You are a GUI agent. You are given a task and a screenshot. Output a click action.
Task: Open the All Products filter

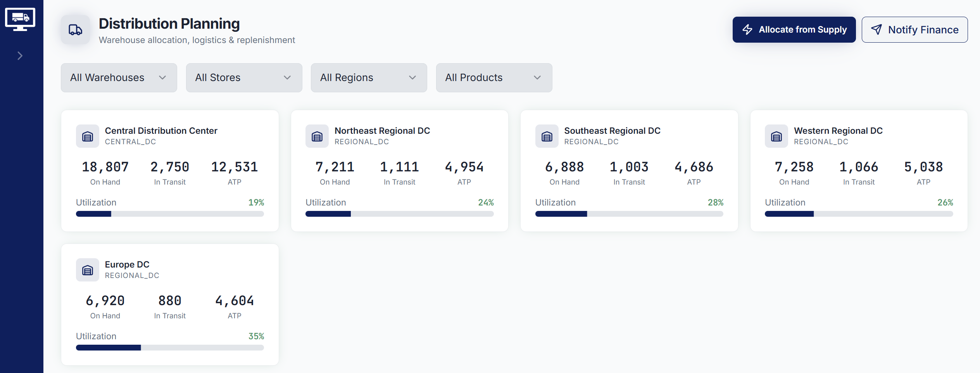[x=494, y=78]
